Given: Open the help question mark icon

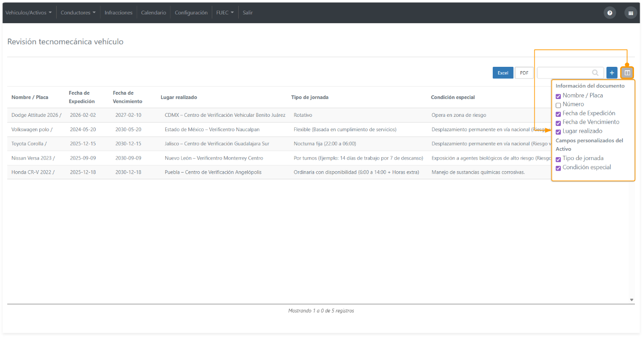Looking at the screenshot, I should pos(609,13).
